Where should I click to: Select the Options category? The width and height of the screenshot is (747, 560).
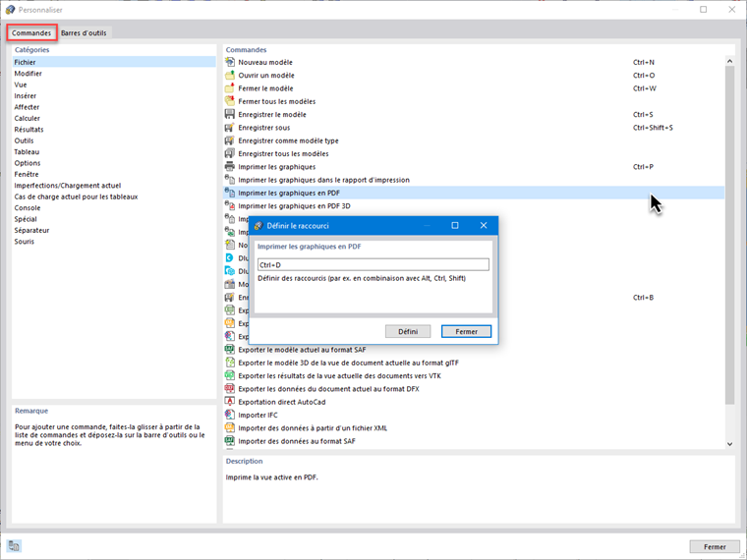pyautogui.click(x=28, y=163)
